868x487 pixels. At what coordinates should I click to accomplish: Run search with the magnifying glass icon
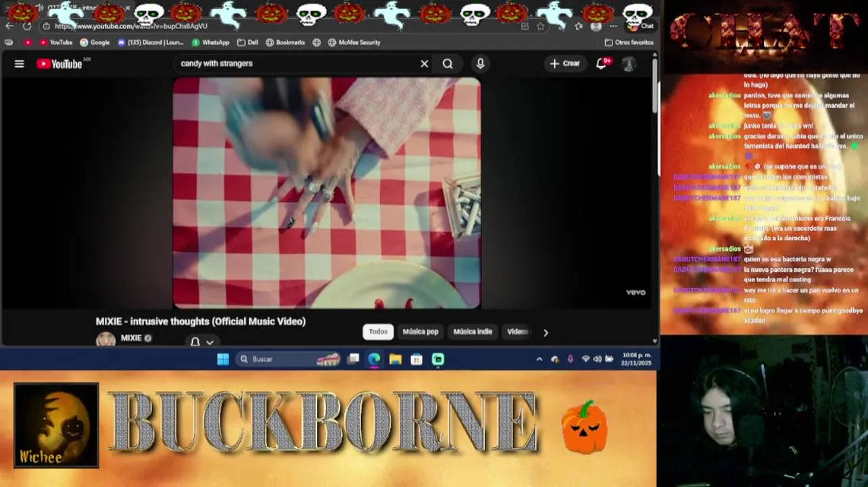[x=448, y=64]
